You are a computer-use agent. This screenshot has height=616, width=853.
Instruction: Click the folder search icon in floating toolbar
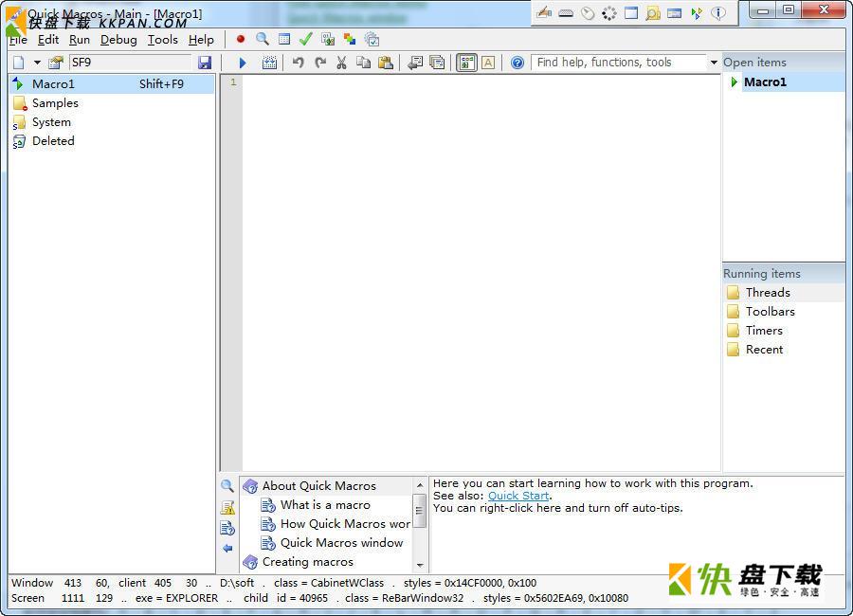point(653,12)
